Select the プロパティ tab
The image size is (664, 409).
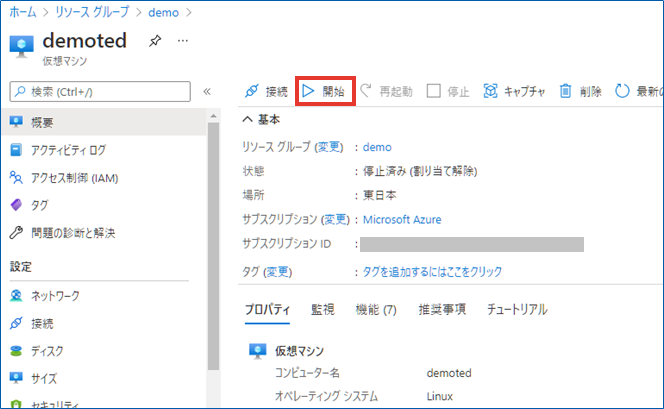coord(267,310)
